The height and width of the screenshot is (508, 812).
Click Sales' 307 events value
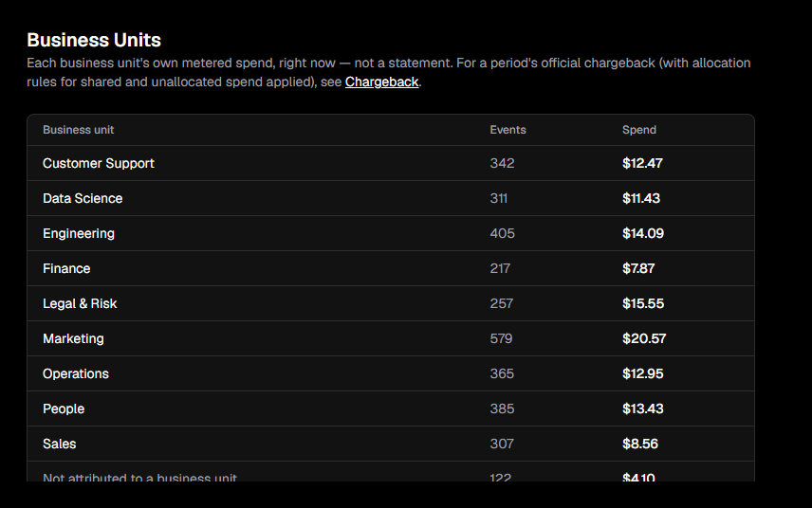coord(502,444)
